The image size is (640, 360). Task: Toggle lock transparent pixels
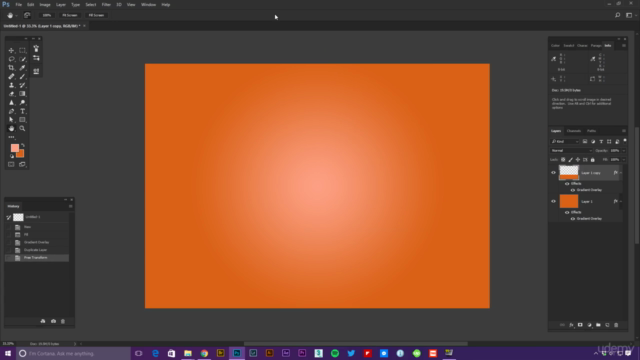[x=563, y=160]
